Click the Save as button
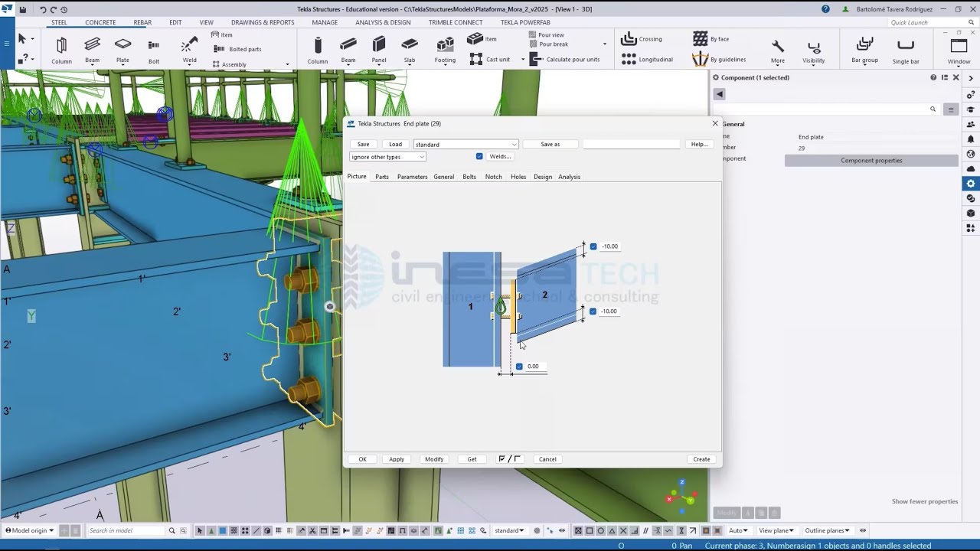 tap(550, 144)
